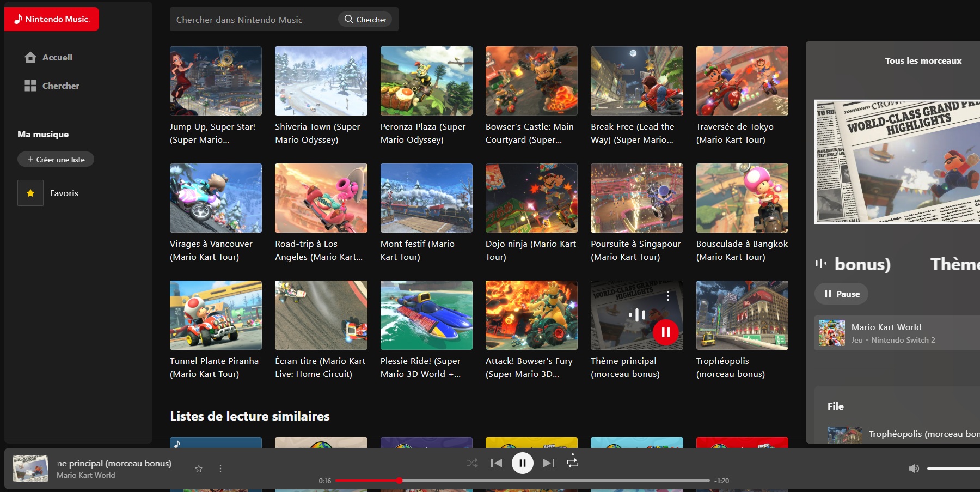Skip to next track

pos(548,463)
